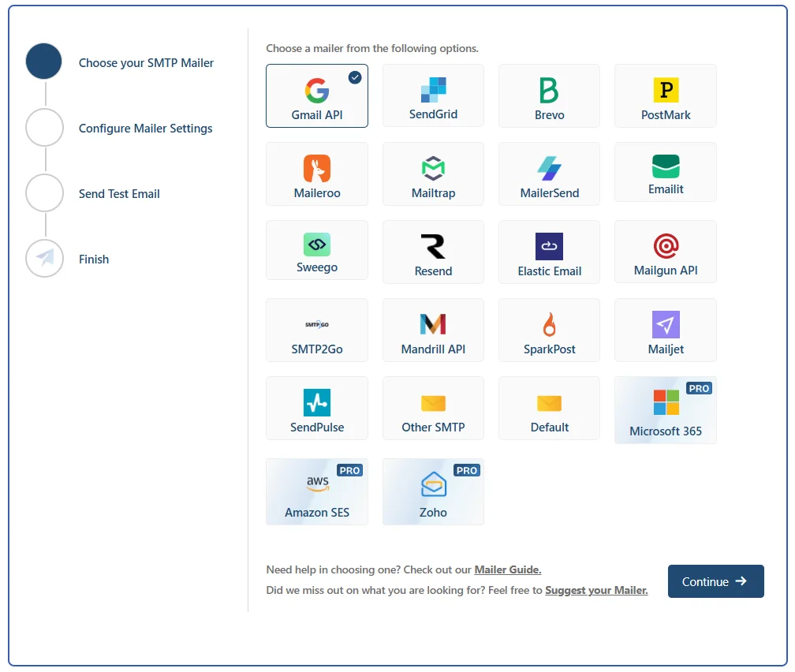Click the Suggest your Mailer link

click(x=596, y=590)
